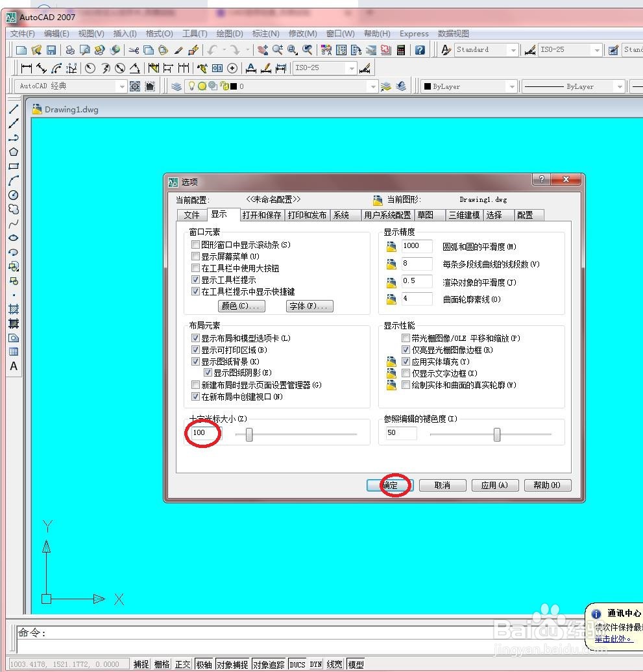Toggle apply solid fill checkbox
Image resolution: width=643 pixels, height=672 pixels.
tap(406, 362)
